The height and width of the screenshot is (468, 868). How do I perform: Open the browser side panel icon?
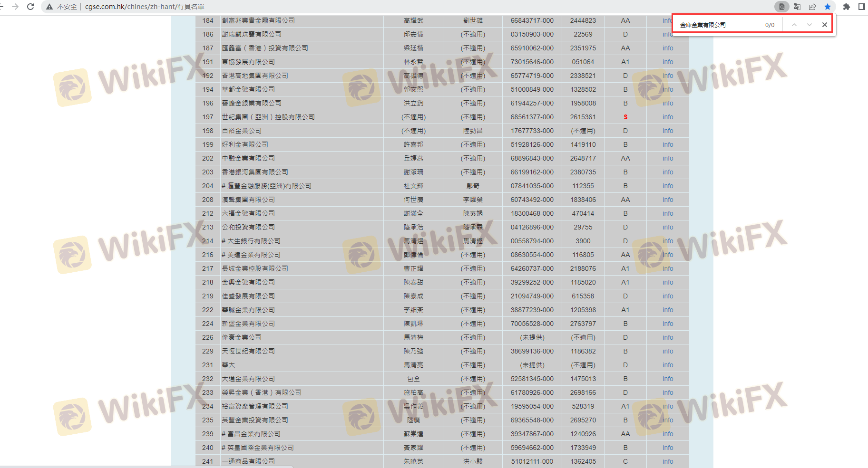tap(861, 7)
